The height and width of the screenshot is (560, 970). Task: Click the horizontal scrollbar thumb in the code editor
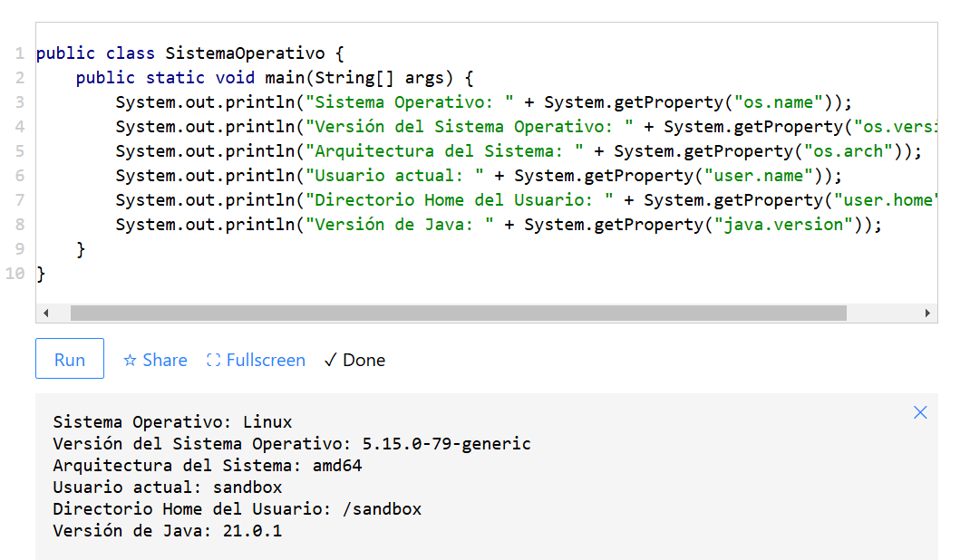(459, 314)
